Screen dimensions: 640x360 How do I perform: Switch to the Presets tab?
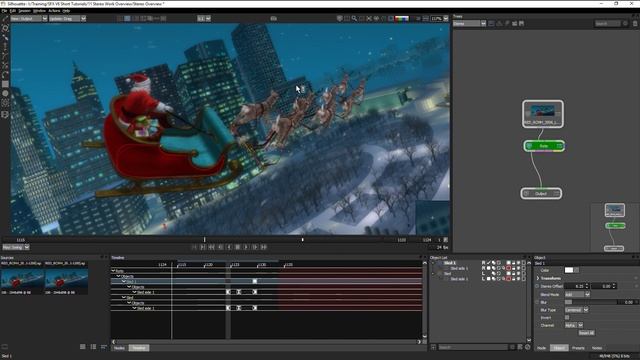578,348
